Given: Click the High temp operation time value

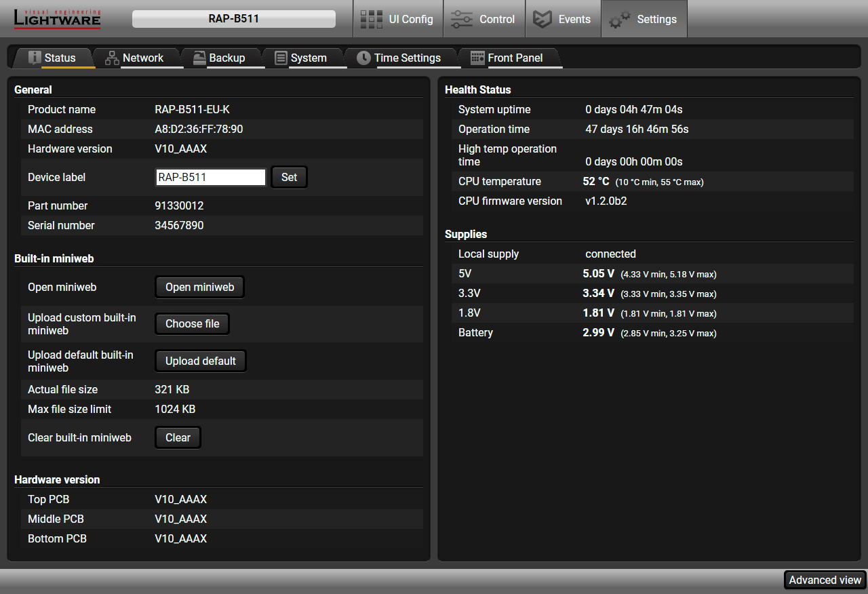Looking at the screenshot, I should click(633, 161).
